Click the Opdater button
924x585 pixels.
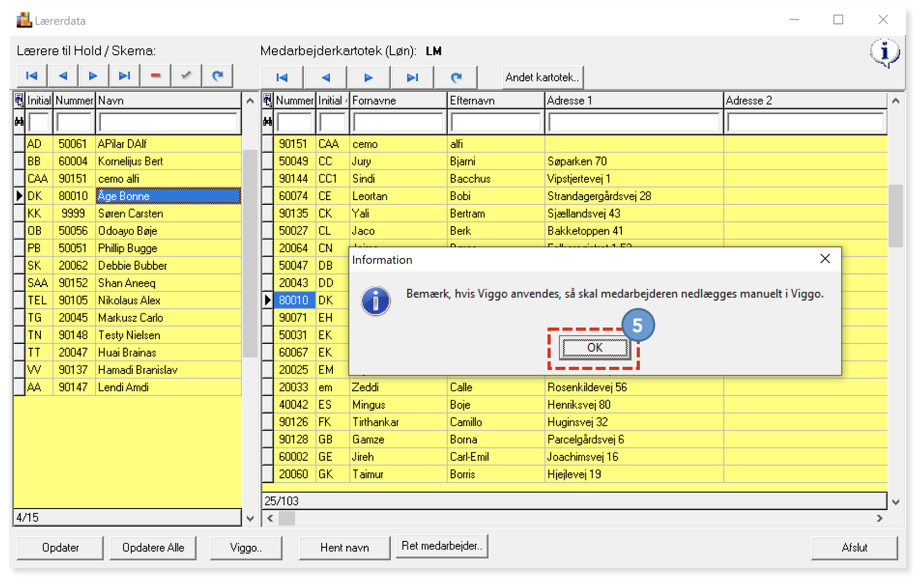point(60,548)
